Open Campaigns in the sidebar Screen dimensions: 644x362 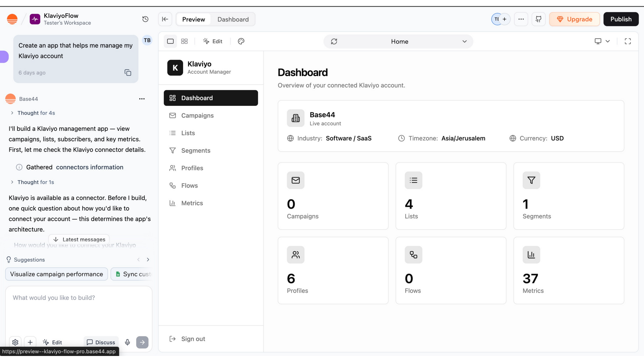click(x=211, y=116)
